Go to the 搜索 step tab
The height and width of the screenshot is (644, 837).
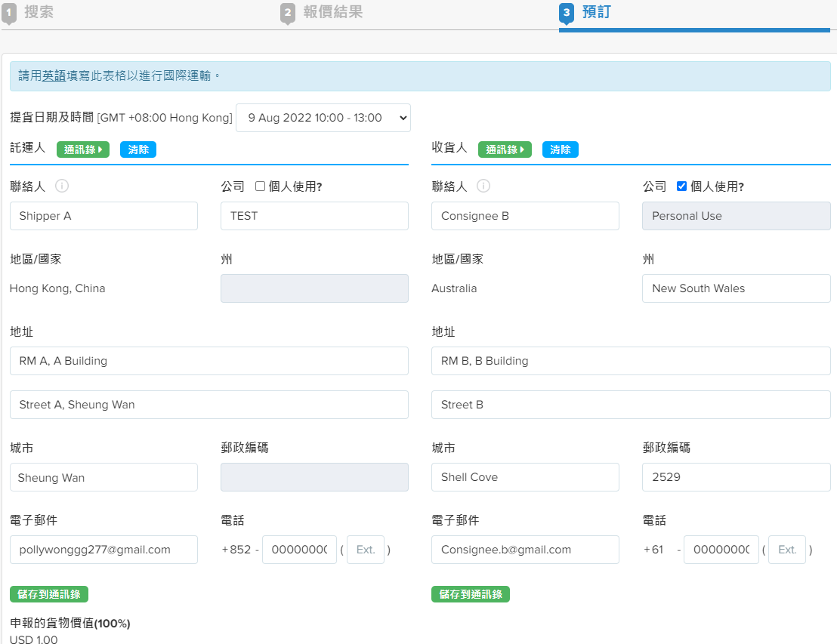click(39, 12)
